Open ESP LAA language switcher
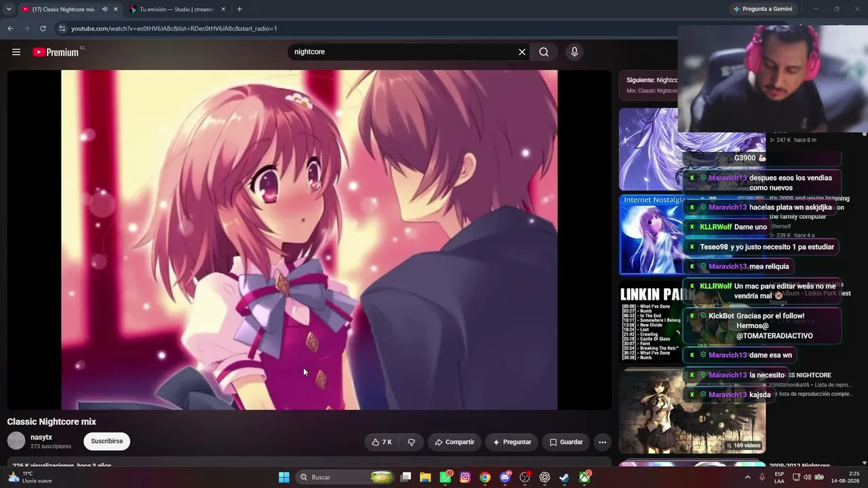This screenshot has width=868, height=488. pos(780,477)
